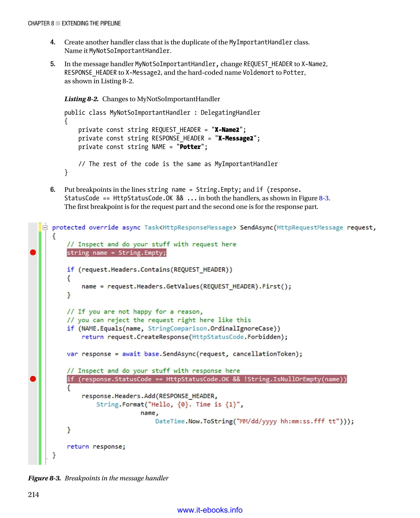Click the highlighted string name = String.Empty line
The width and height of the screenshot is (420, 518).
[x=116, y=253]
